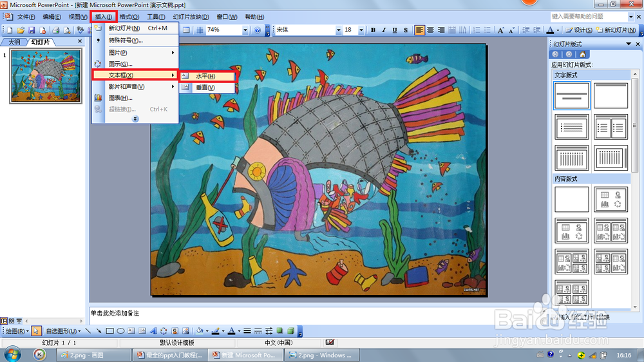Open PowerPoint Help with the question mark icon
The width and height of the screenshot is (644, 362).
pyautogui.click(x=258, y=30)
